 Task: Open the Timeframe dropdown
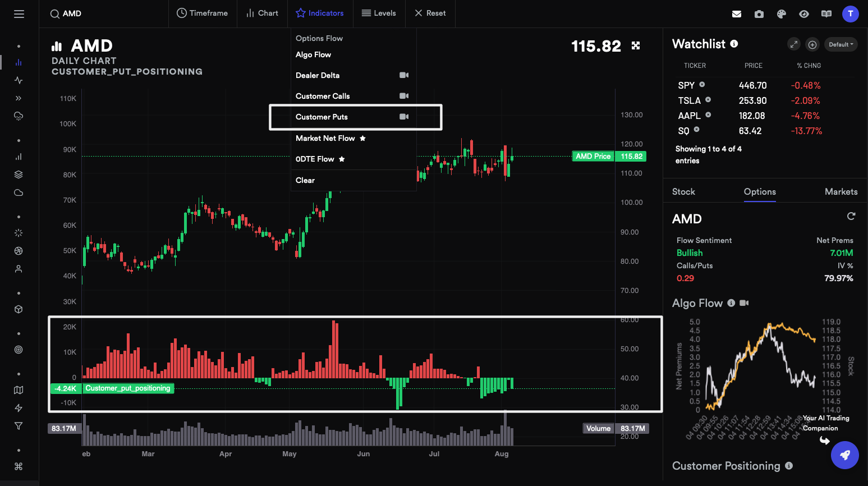coord(203,13)
